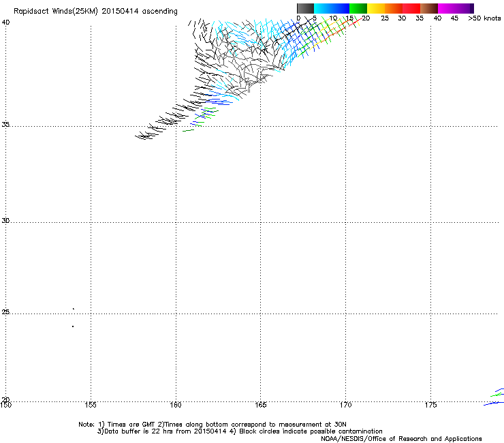504x443 pixels.
Task: Click the 'Times are GMT' note line
Action: tap(212, 425)
